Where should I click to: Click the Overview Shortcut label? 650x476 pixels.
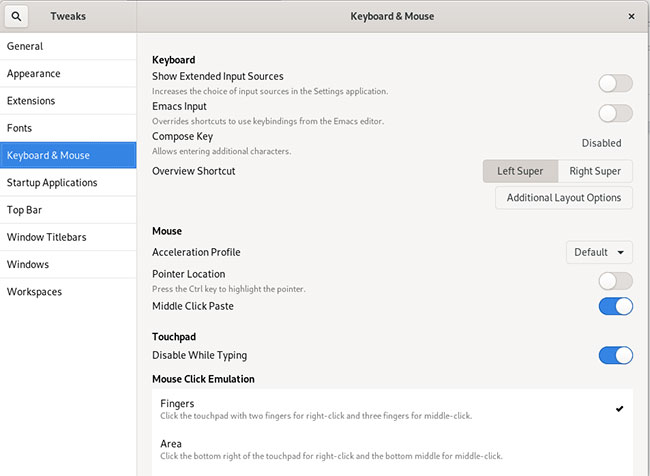point(194,171)
